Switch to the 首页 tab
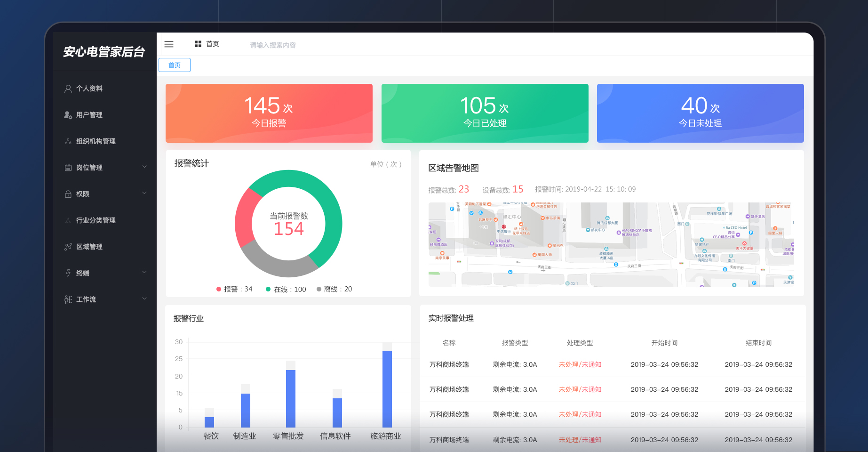 [174, 65]
